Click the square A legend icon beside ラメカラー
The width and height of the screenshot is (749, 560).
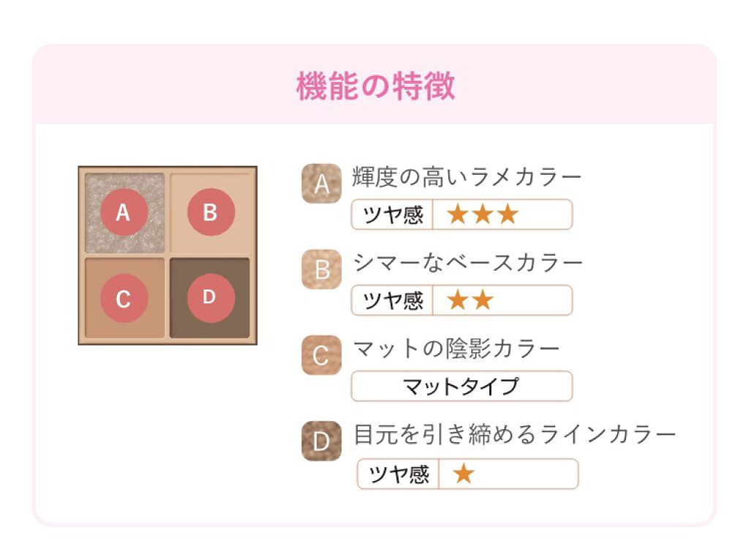click(322, 183)
